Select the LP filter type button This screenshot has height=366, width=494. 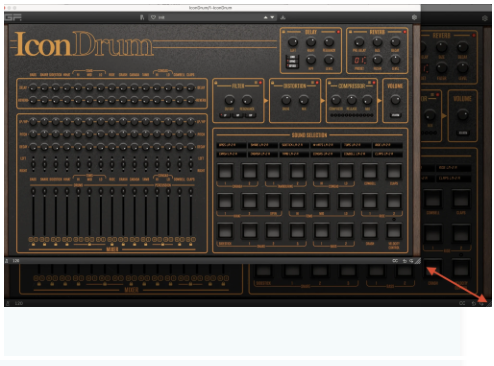coord(225,115)
